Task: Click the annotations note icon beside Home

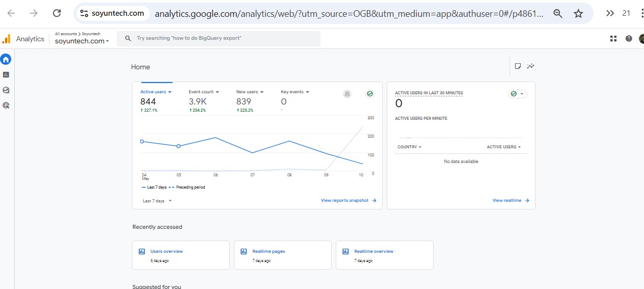Action: (518, 66)
